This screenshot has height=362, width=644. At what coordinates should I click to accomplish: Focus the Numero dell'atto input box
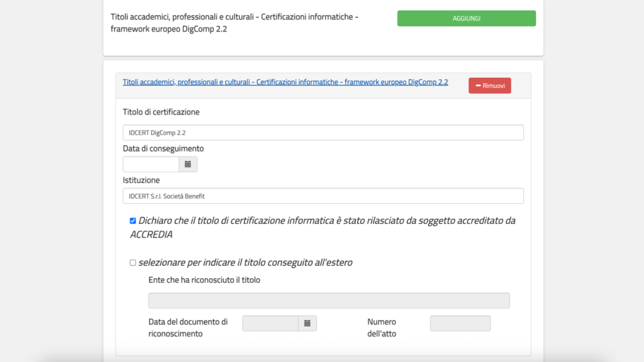460,323
